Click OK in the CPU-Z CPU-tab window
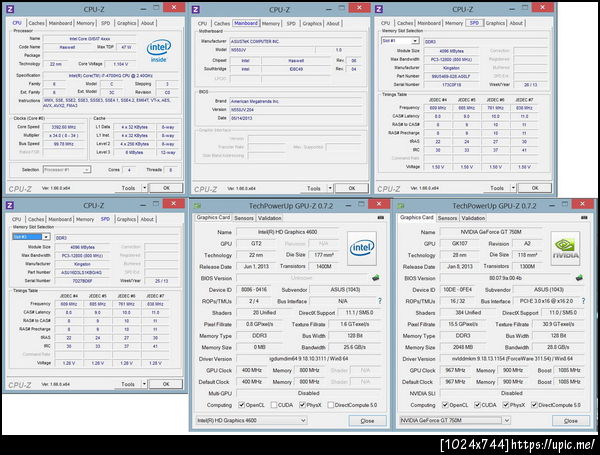The width and height of the screenshot is (600, 455). pyautogui.click(x=166, y=188)
